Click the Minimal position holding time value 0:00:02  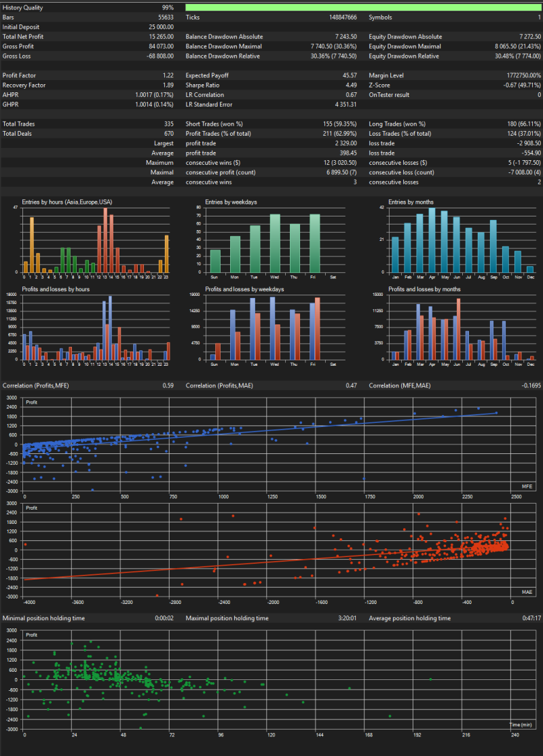(164, 618)
